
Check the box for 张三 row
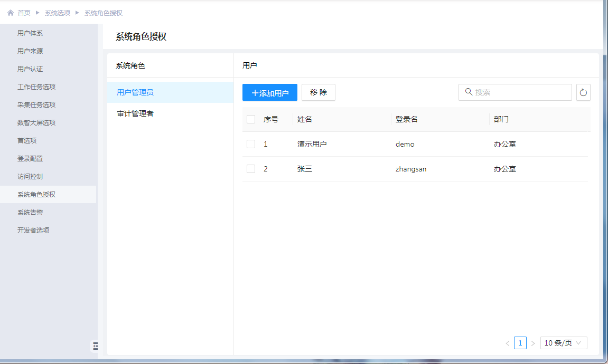[251, 169]
